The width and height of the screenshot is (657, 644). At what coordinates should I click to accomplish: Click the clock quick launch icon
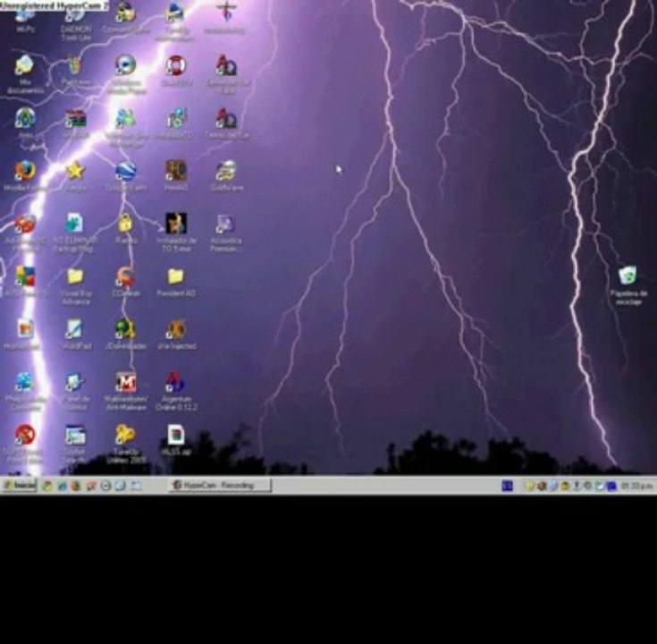[x=106, y=486]
